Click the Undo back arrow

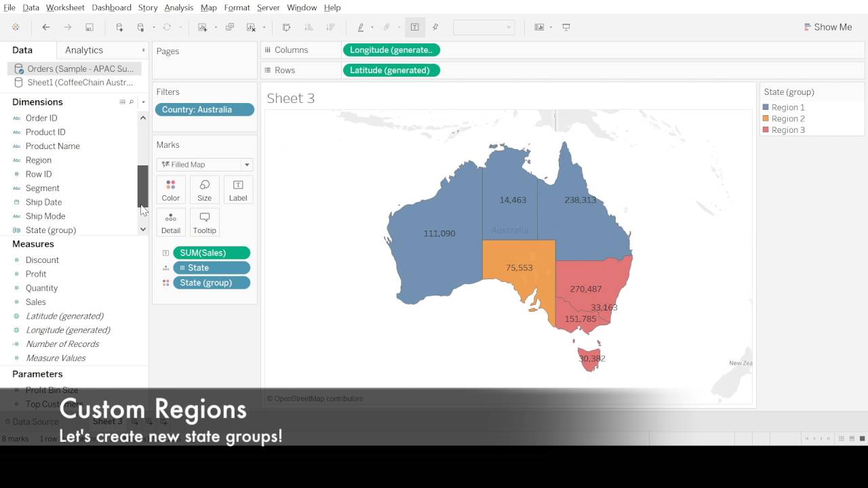click(46, 27)
